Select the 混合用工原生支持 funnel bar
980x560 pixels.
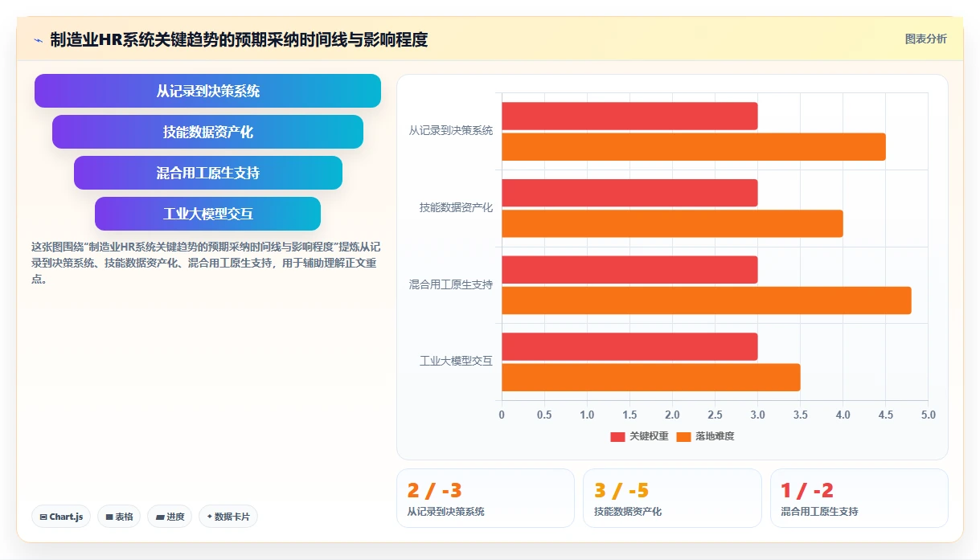(x=207, y=173)
